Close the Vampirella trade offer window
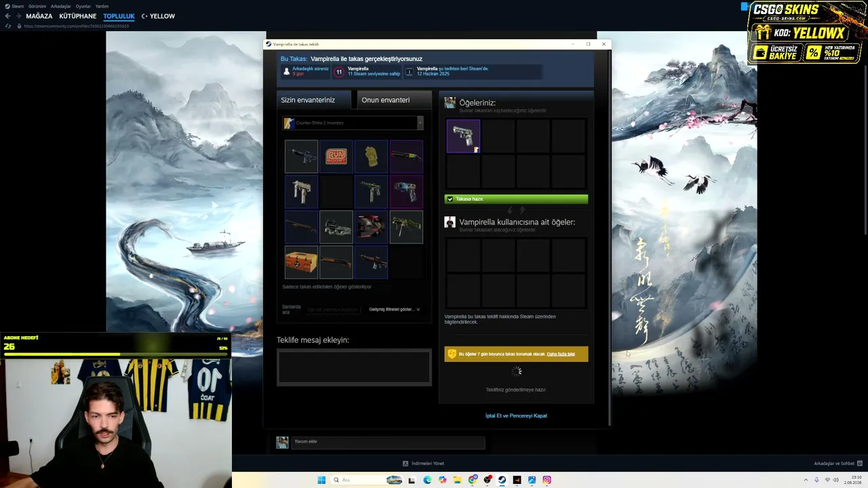Image resolution: width=868 pixels, height=488 pixels. [604, 44]
